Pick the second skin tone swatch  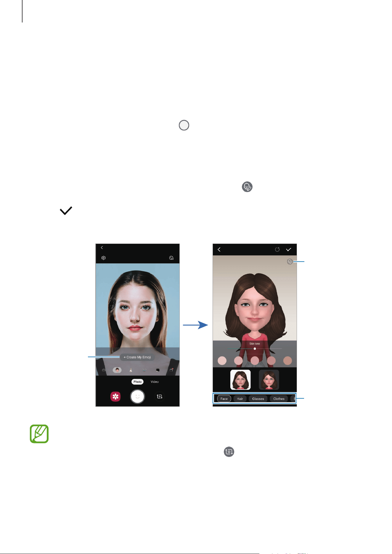coord(238,361)
